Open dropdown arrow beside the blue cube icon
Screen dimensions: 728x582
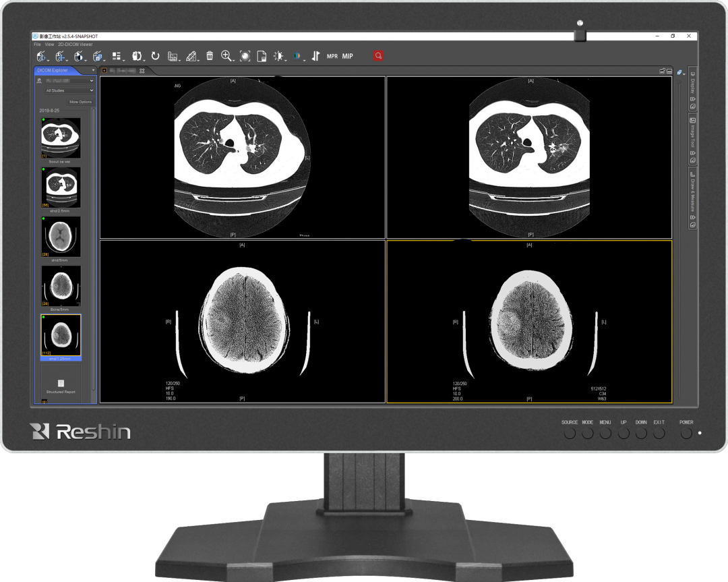tap(684, 74)
